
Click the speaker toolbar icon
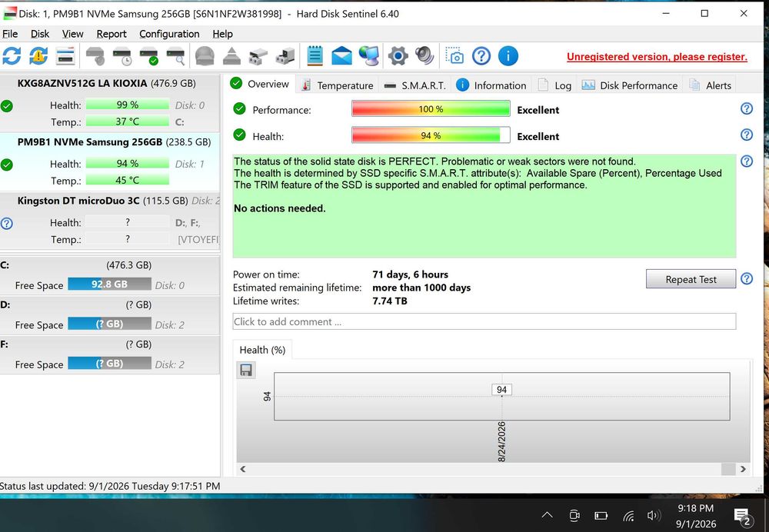click(424, 56)
